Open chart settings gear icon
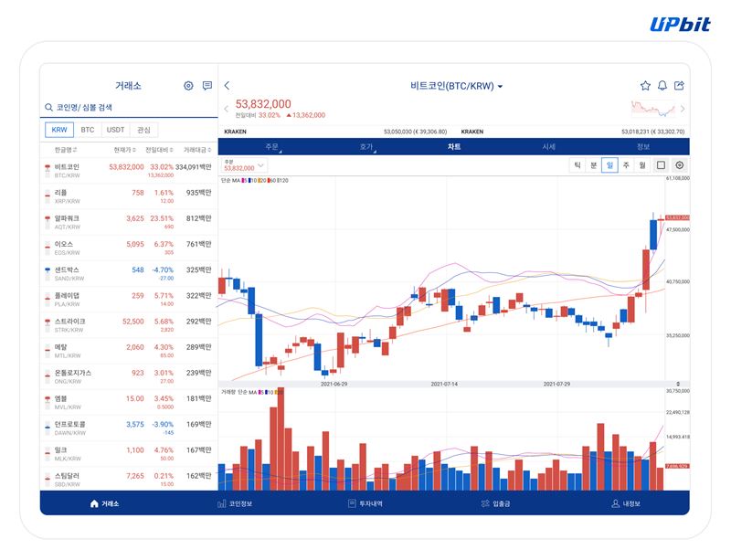Viewport: 731px width, 560px height. 680,165
